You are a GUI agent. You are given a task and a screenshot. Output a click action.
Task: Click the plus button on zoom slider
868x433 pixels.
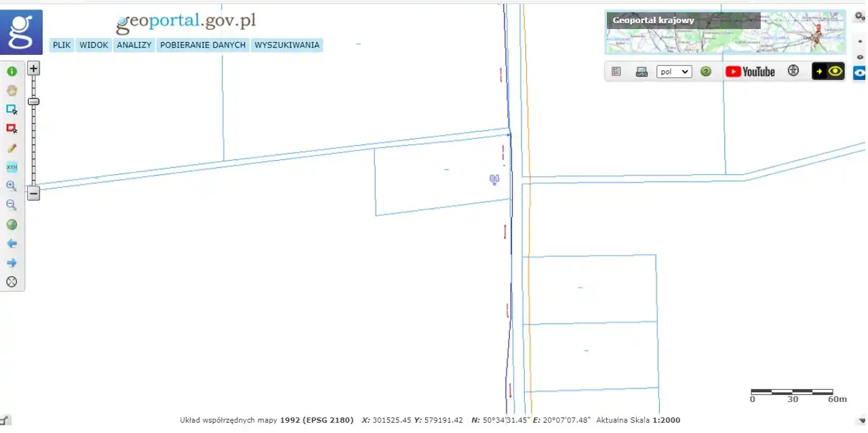point(33,68)
